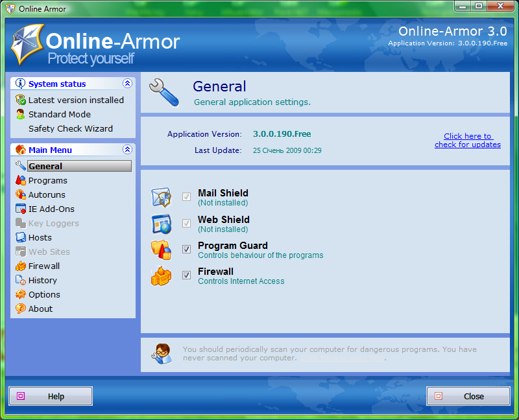This screenshot has width=519, height=420.
Task: Click the large wrench icon beside General heading
Action: coord(164,93)
